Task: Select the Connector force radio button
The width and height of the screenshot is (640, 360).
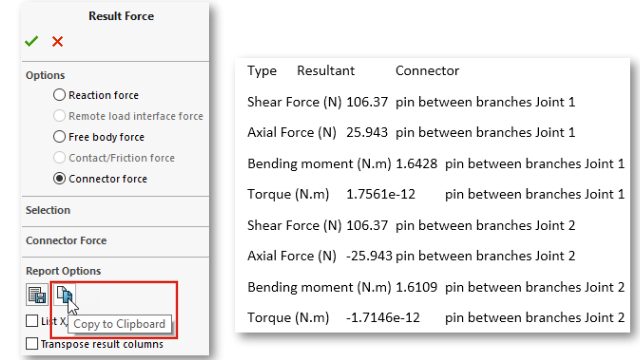Action: (59, 178)
